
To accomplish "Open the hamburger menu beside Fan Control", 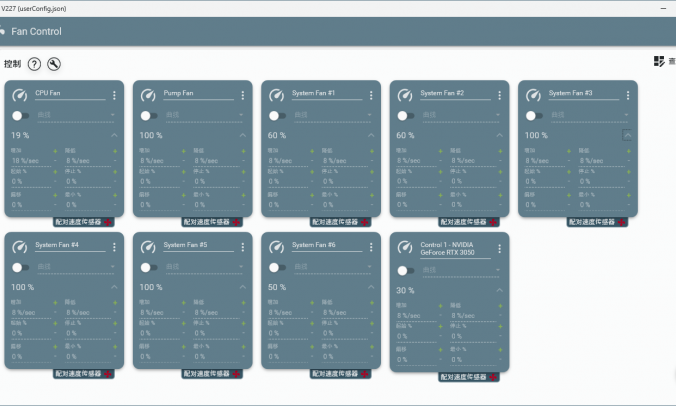I will click(2, 31).
